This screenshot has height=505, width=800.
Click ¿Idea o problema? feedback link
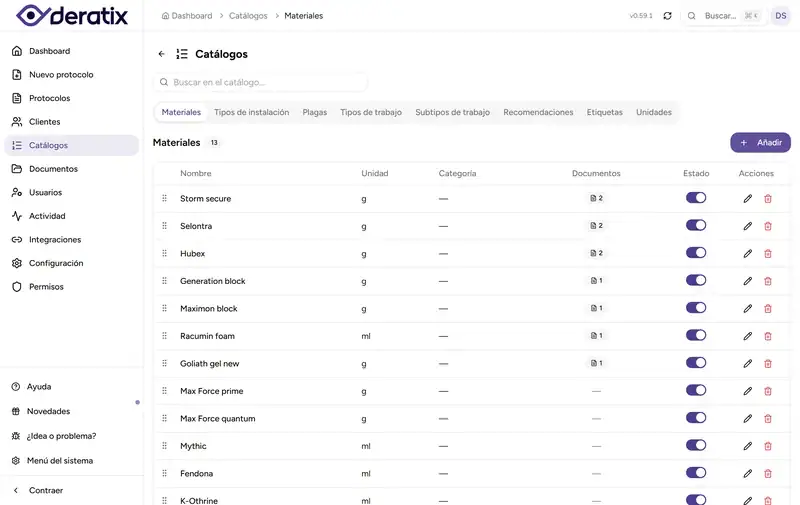pyautogui.click(x=71, y=436)
